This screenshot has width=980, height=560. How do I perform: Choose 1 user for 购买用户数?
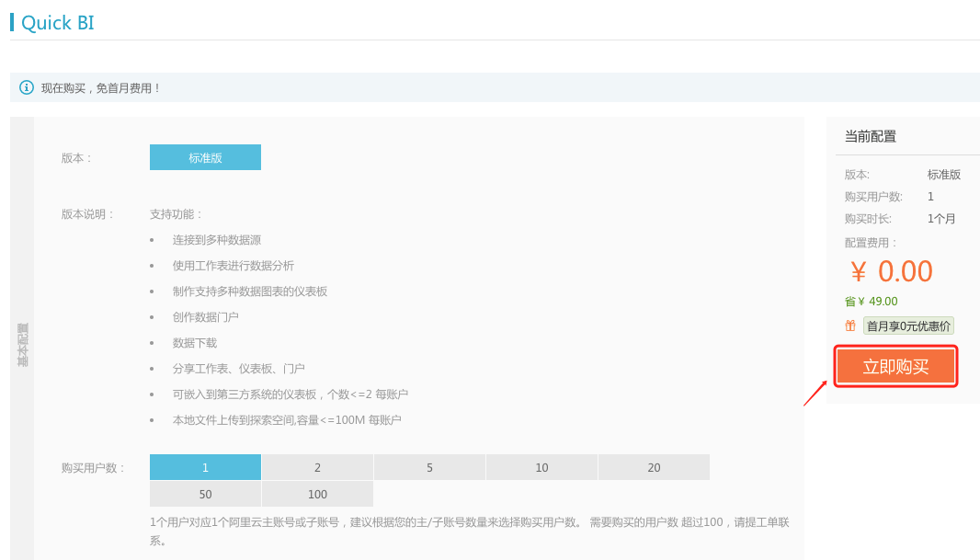(x=205, y=467)
